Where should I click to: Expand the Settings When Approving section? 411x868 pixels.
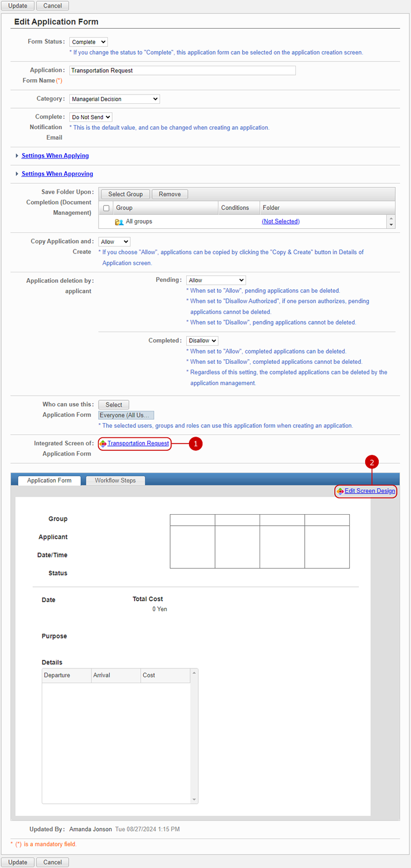(x=57, y=174)
